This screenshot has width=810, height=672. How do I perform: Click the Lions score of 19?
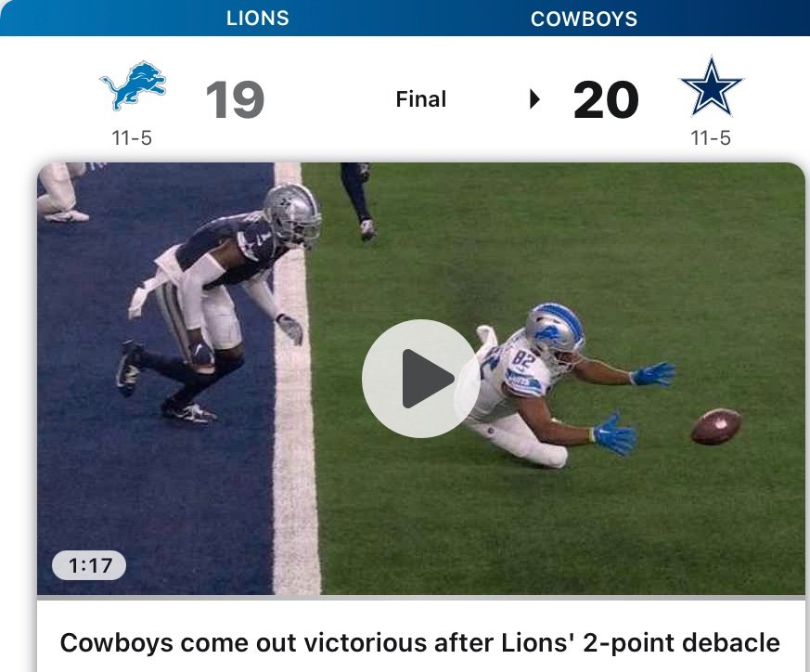[235, 99]
